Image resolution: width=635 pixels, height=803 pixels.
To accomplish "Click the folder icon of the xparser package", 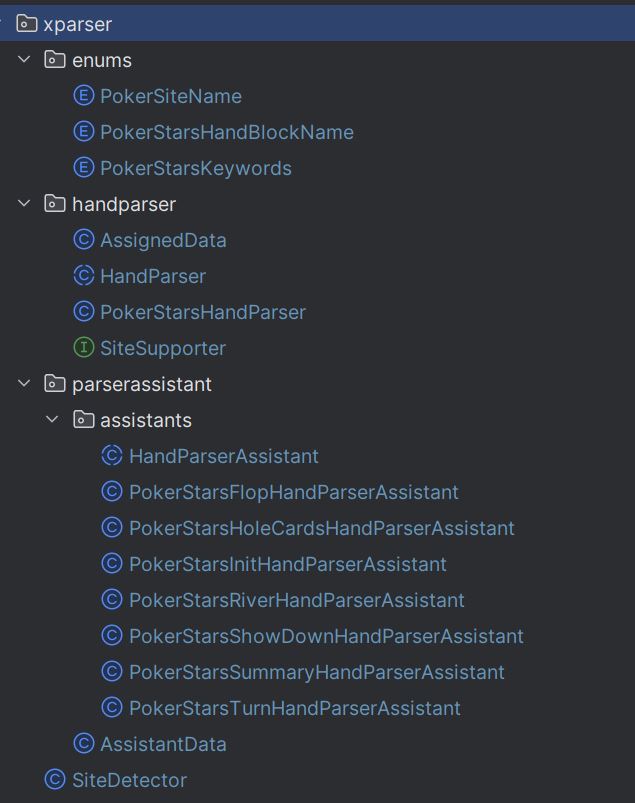I will tap(27, 24).
